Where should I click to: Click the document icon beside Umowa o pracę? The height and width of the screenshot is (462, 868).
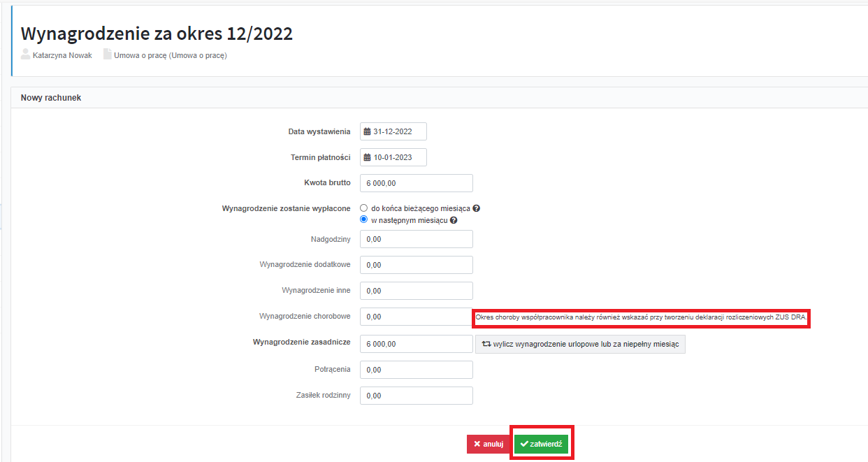pos(108,55)
